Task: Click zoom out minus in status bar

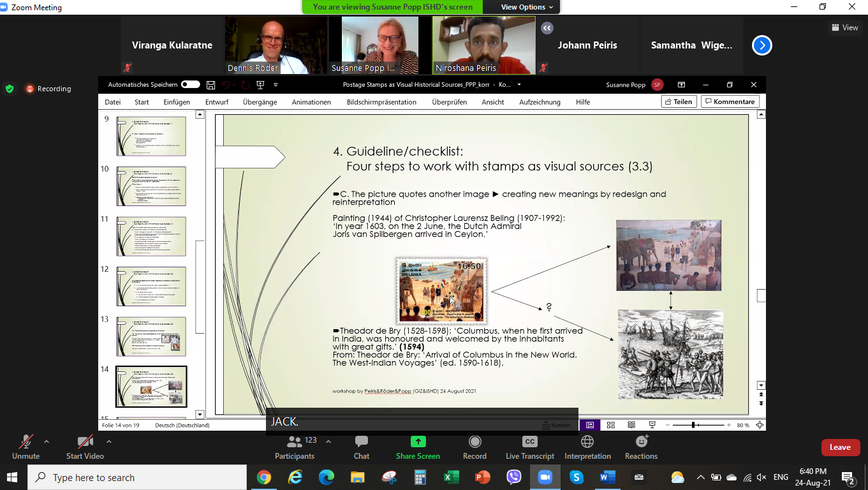Action: pos(668,425)
